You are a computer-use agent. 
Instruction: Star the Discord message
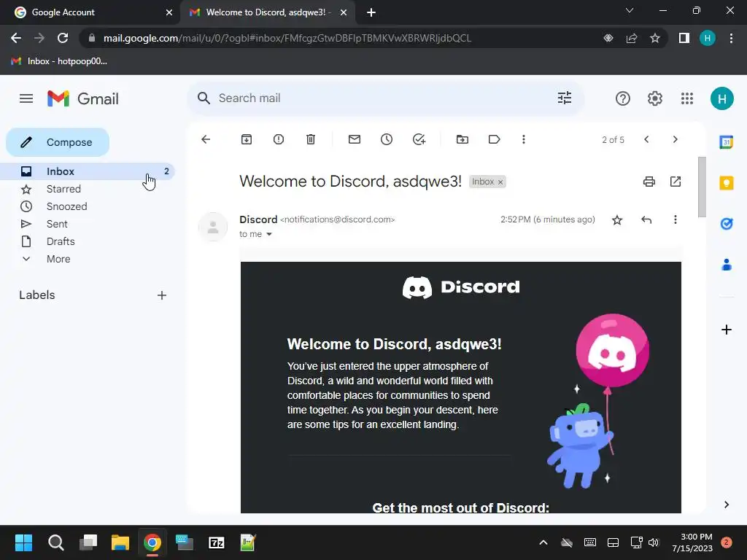617,220
